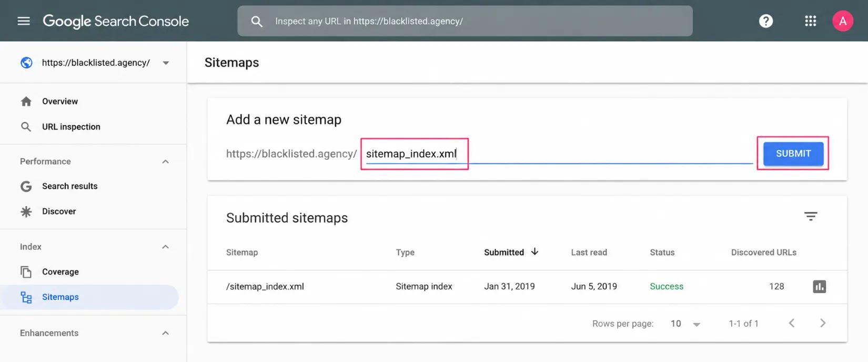Go to the previous page of sitemaps
The height and width of the screenshot is (362, 868).
coord(792,324)
